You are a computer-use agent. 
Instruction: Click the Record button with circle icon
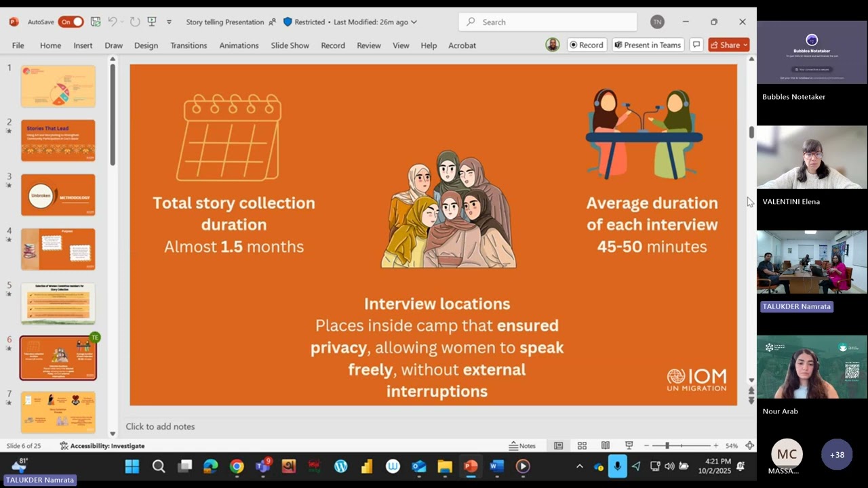coord(587,45)
